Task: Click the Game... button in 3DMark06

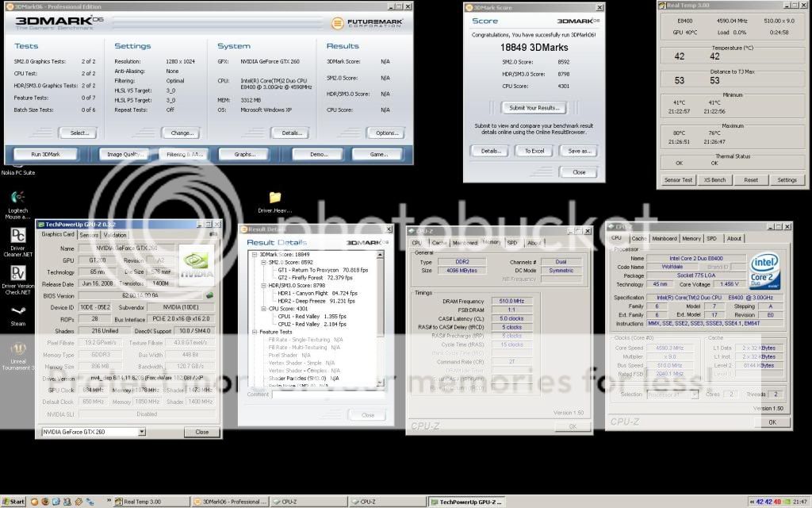Action: (x=378, y=155)
